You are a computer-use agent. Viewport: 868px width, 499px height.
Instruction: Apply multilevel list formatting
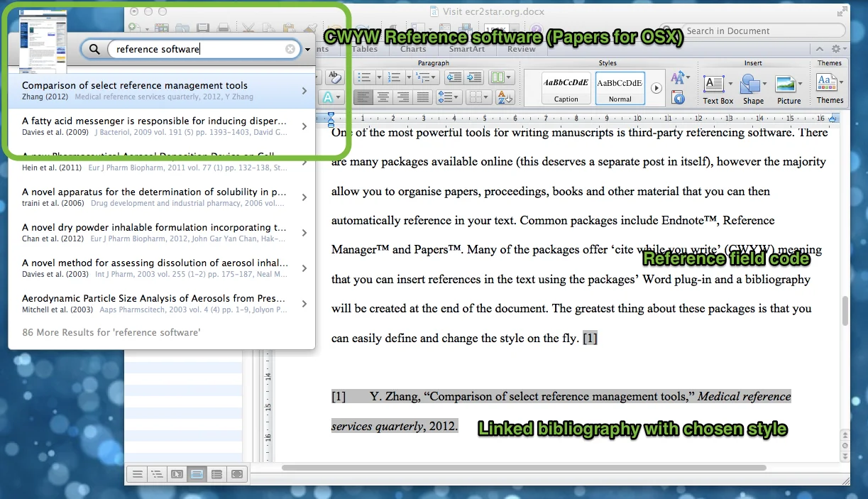click(427, 77)
